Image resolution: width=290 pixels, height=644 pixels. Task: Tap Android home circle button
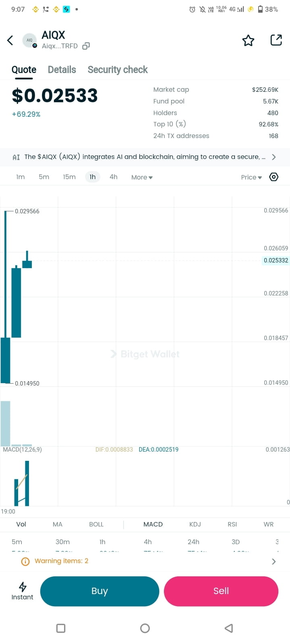tap(145, 628)
